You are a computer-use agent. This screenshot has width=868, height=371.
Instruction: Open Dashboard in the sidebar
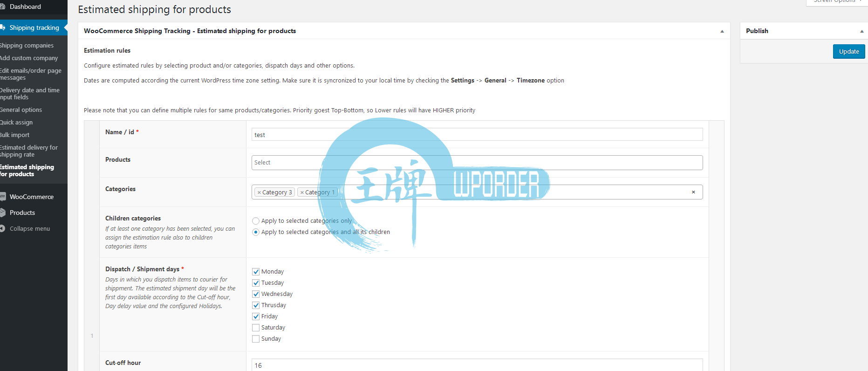25,7
